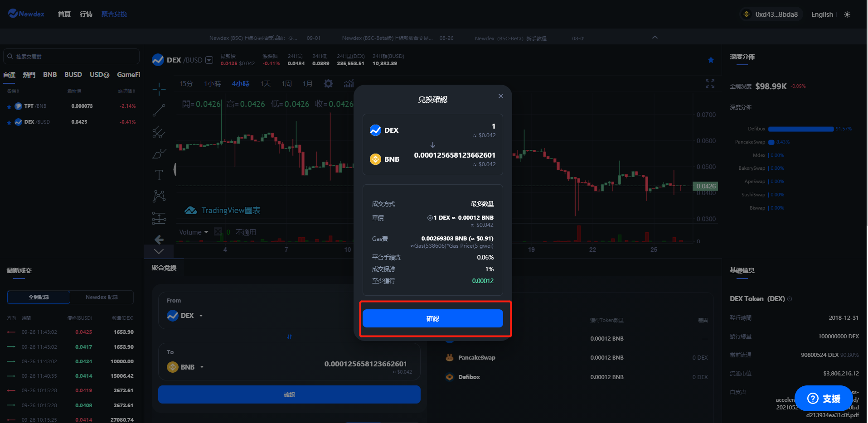
Task: Unfavorite the TPT/BNB pair star
Action: click(9, 107)
